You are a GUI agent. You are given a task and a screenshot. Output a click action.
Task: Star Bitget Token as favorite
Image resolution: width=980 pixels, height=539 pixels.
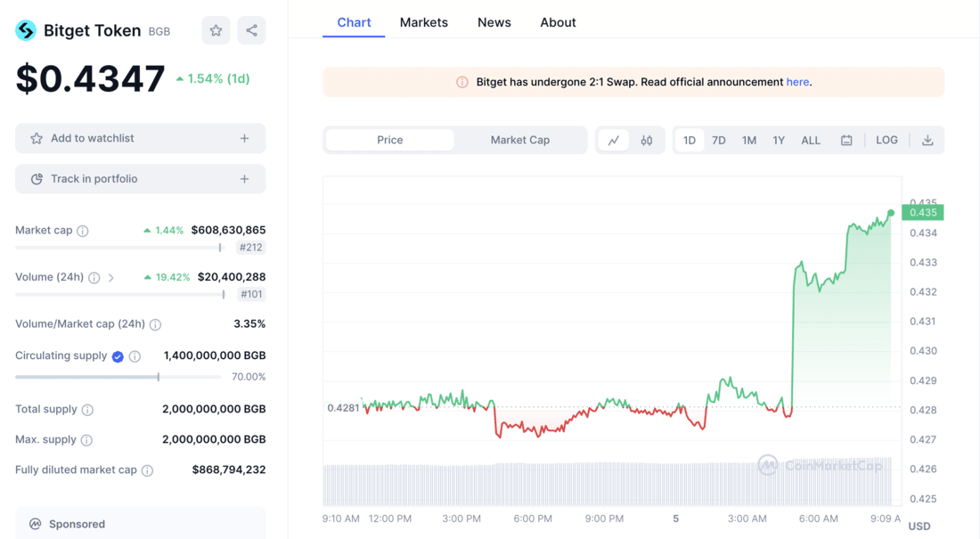[x=216, y=30]
